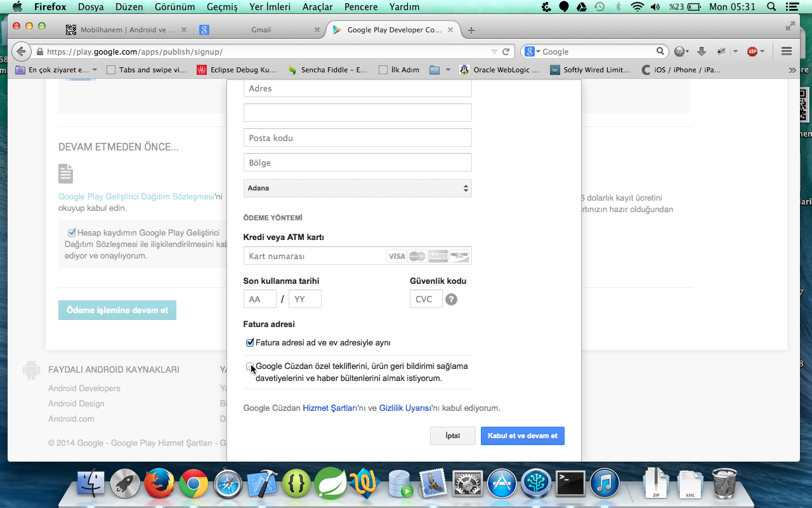Open App Store from the dock
Image resolution: width=812 pixels, height=508 pixels.
click(502, 485)
